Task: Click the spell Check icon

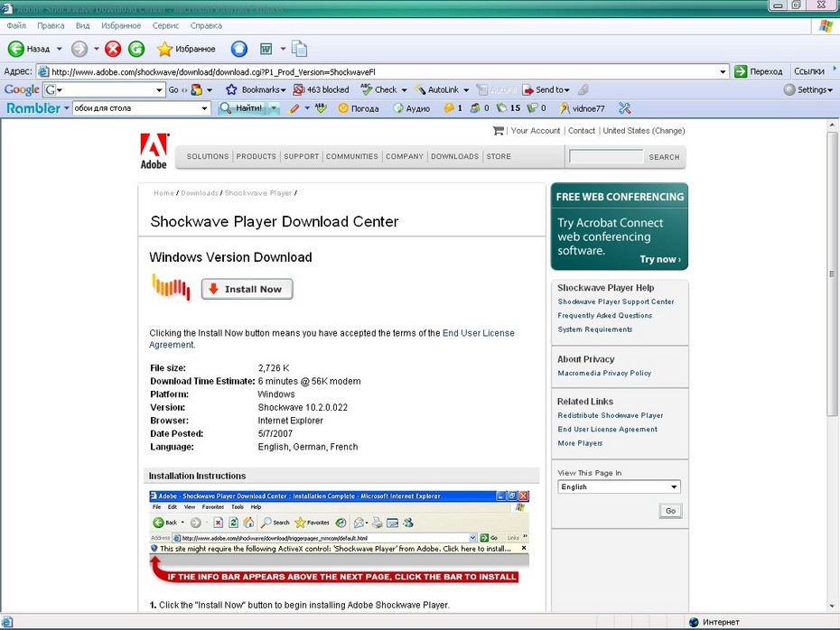Action: pos(378,89)
